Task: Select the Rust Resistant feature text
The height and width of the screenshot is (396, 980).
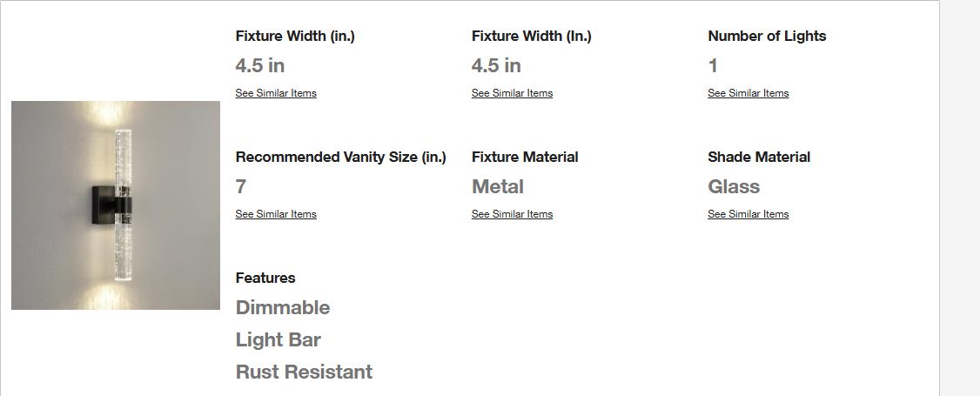Action: [x=304, y=373]
